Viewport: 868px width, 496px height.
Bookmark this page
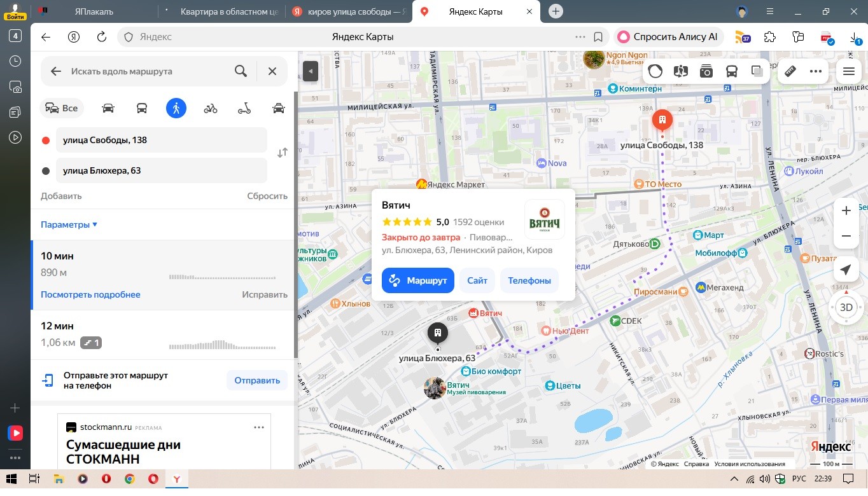(598, 37)
